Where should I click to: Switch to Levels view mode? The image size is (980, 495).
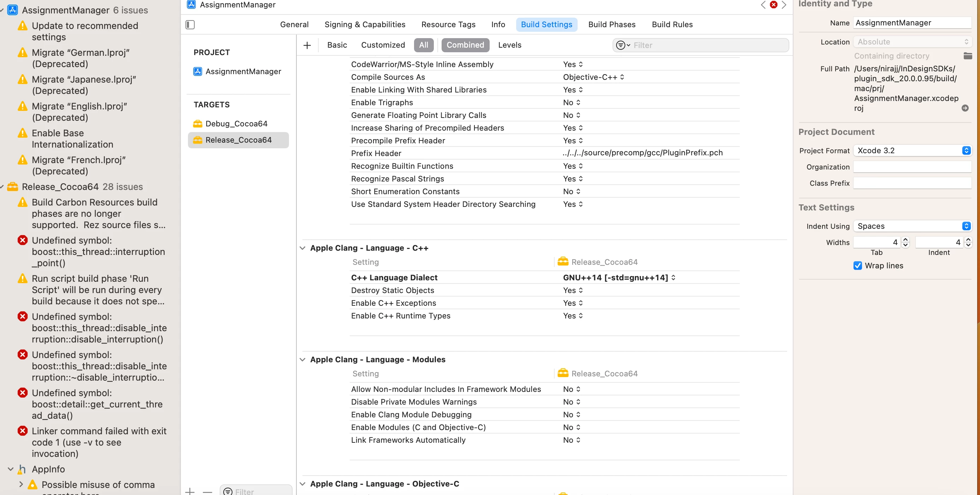pyautogui.click(x=509, y=45)
